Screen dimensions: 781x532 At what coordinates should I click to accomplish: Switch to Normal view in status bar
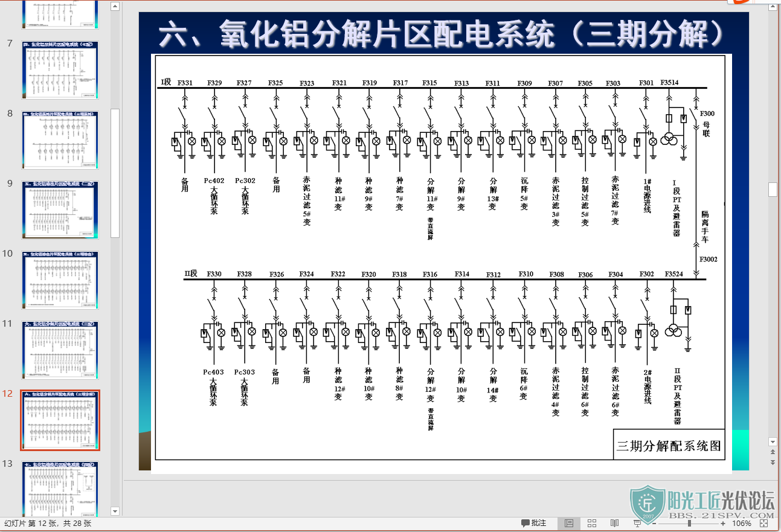click(569, 523)
